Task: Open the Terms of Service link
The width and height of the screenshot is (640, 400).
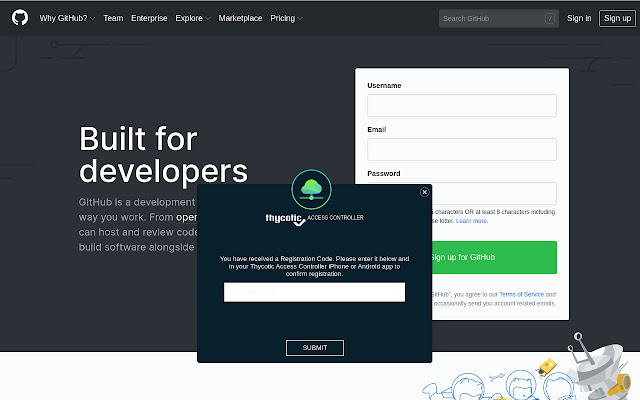Action: pos(522,294)
